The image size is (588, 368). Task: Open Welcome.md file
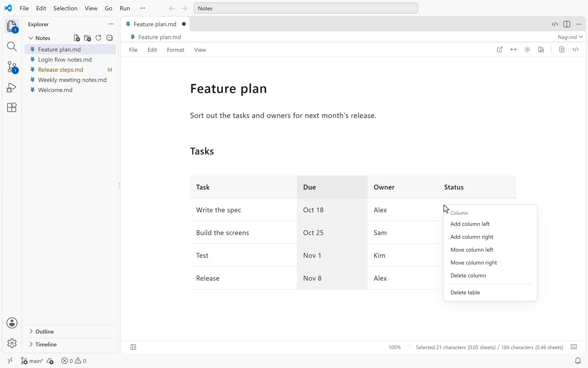pos(70,90)
